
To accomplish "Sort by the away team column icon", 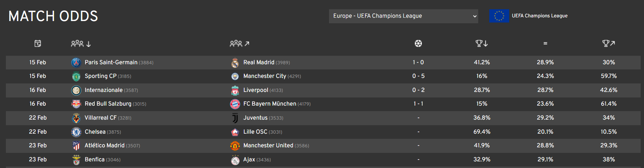I will pos(239,44).
